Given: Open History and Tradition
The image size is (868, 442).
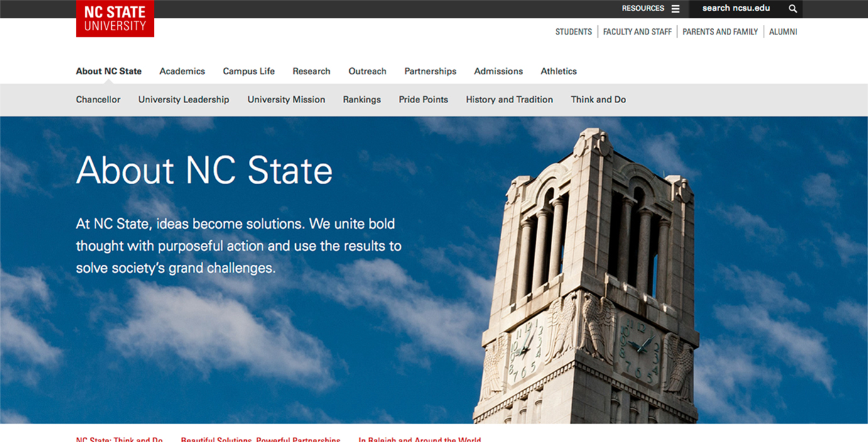Looking at the screenshot, I should (x=509, y=99).
